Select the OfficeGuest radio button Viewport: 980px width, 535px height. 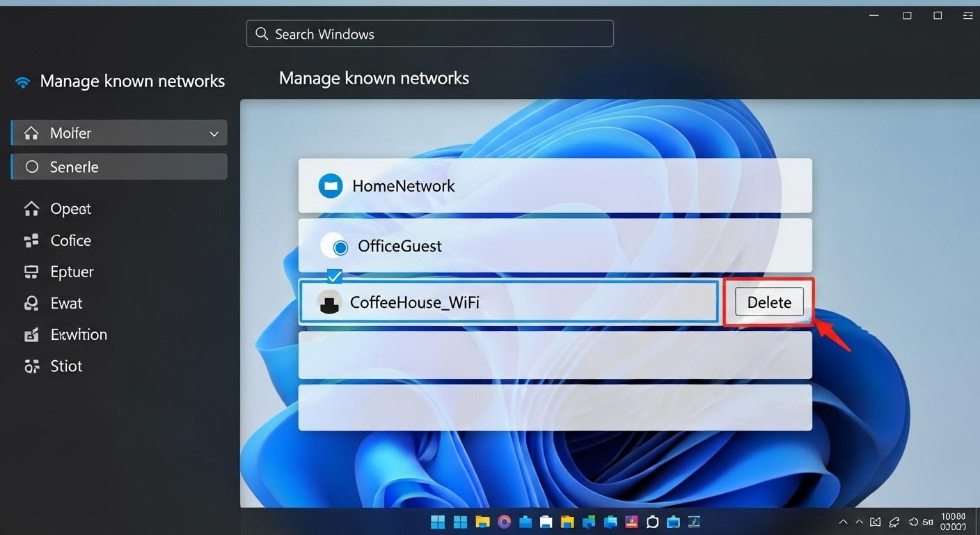340,245
